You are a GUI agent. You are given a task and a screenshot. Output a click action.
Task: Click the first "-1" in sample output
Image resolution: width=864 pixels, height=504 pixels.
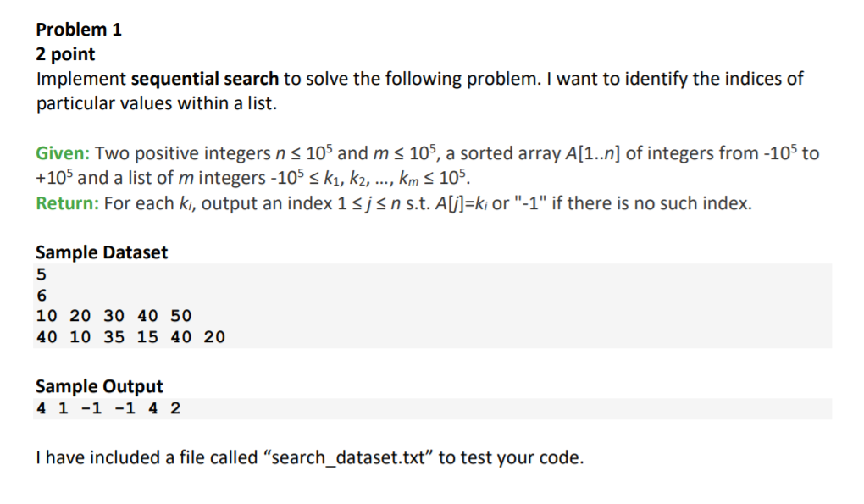(x=91, y=408)
